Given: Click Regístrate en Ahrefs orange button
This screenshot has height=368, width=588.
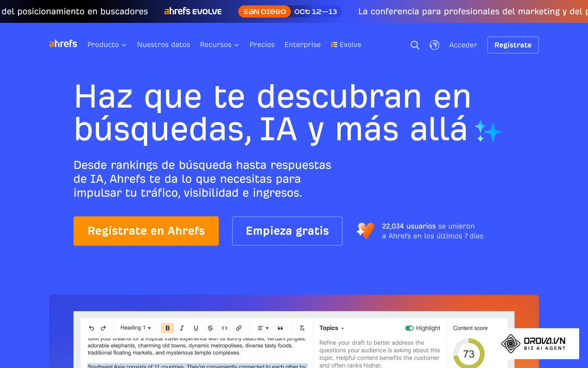Looking at the screenshot, I should [146, 231].
